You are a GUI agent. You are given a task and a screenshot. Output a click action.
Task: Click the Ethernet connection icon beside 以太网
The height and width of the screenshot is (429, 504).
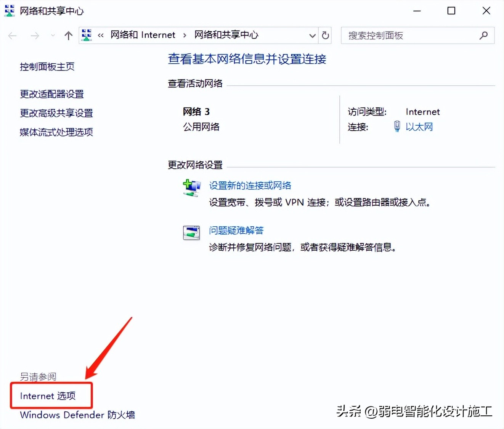[x=397, y=126]
